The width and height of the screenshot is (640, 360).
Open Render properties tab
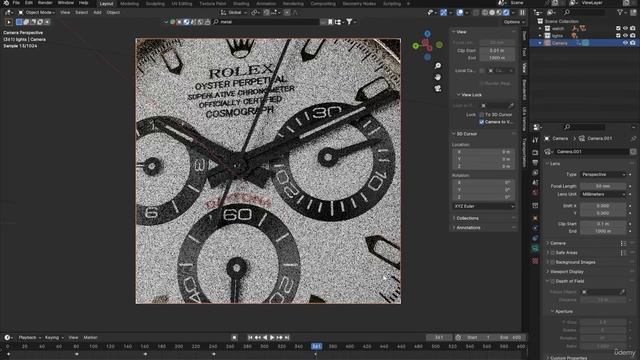pos(535,153)
